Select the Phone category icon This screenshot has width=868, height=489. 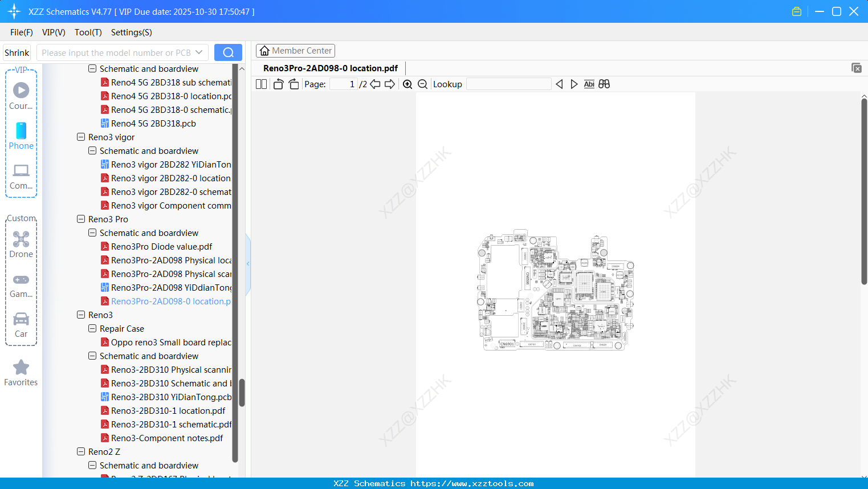[x=21, y=136]
